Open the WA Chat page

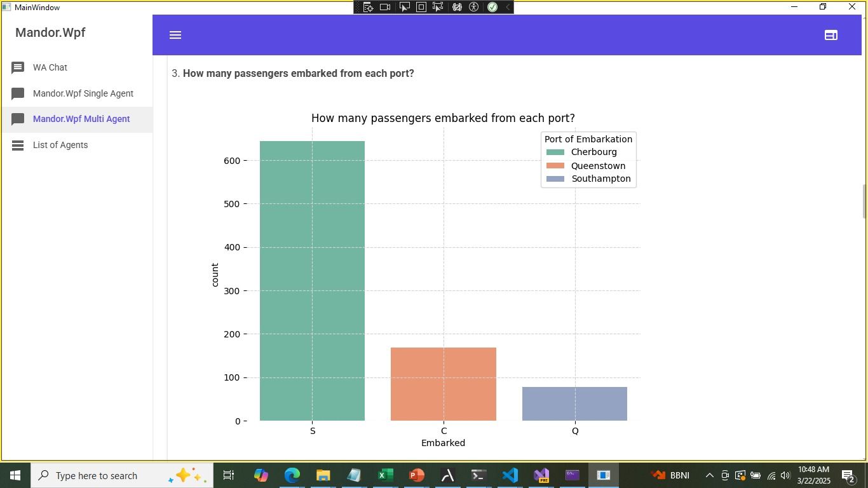pyautogui.click(x=50, y=67)
